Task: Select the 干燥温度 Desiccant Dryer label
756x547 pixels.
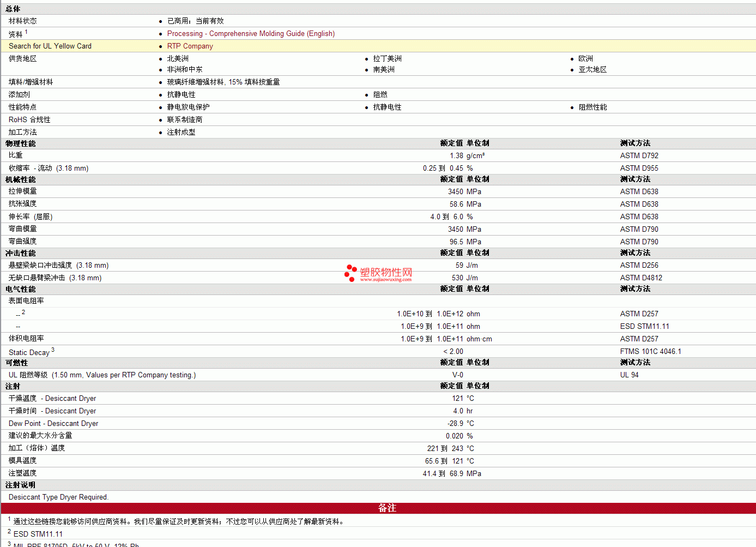Action: click(x=52, y=399)
